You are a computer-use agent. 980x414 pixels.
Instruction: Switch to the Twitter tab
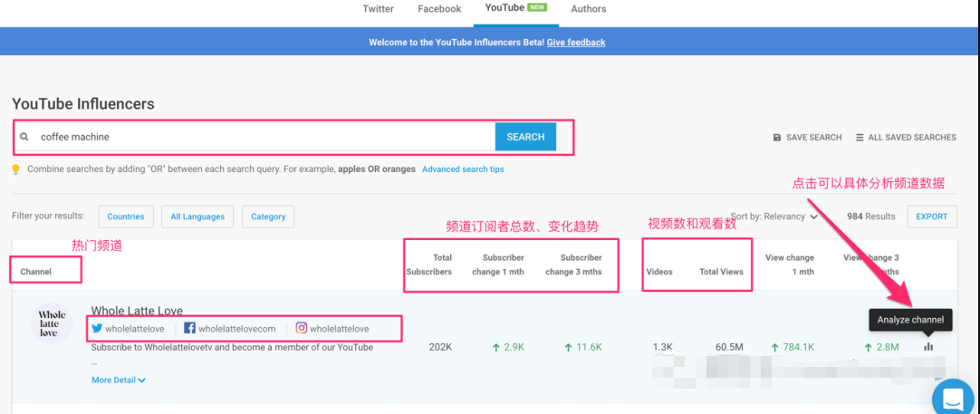coord(378,9)
